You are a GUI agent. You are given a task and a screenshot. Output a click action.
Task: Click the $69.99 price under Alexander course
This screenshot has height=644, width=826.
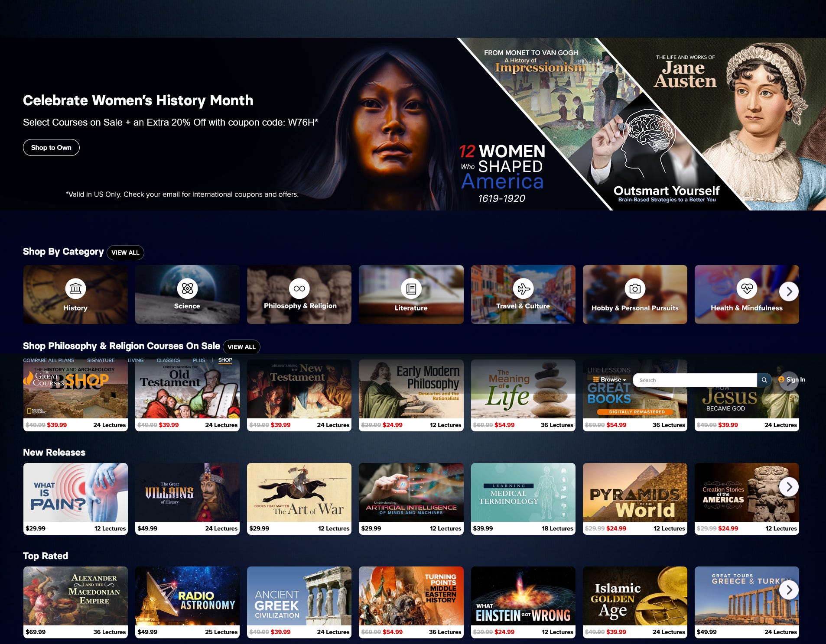coord(36,632)
